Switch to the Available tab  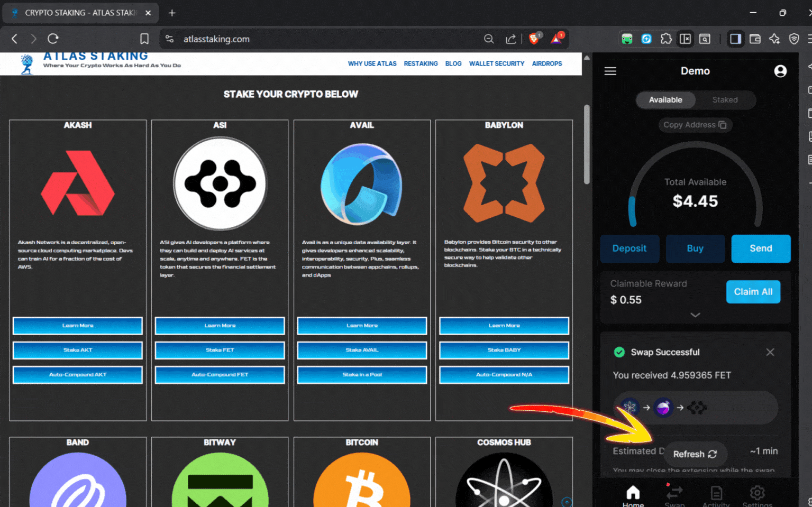(x=665, y=100)
